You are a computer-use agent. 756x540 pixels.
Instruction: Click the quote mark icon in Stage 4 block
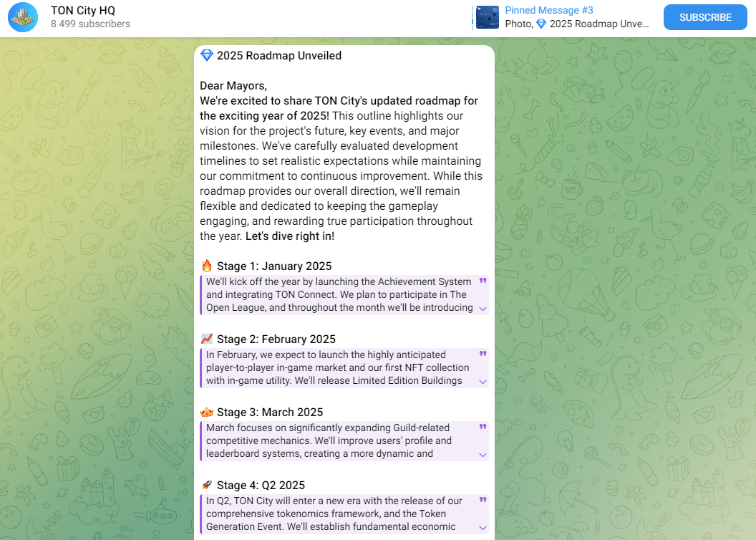pos(483,500)
